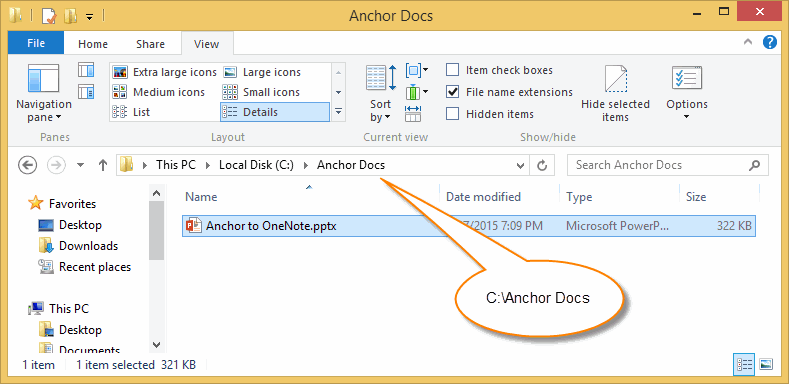The height and width of the screenshot is (384, 789).
Task: Click Hide selected items
Action: tap(615, 94)
